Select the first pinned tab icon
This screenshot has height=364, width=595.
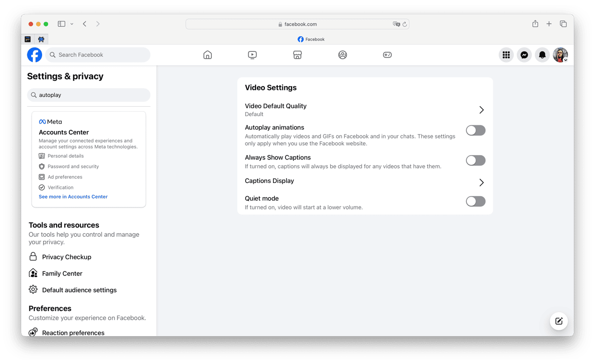coord(28,39)
